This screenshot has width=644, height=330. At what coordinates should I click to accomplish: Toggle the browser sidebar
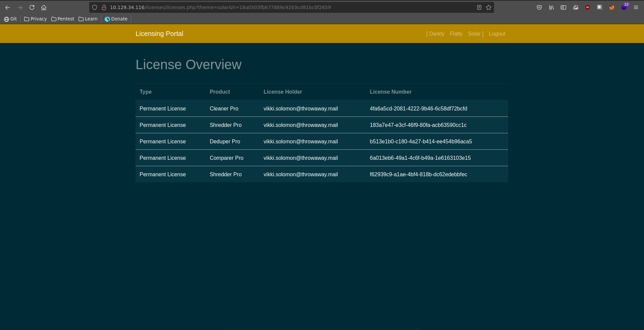click(x=563, y=7)
